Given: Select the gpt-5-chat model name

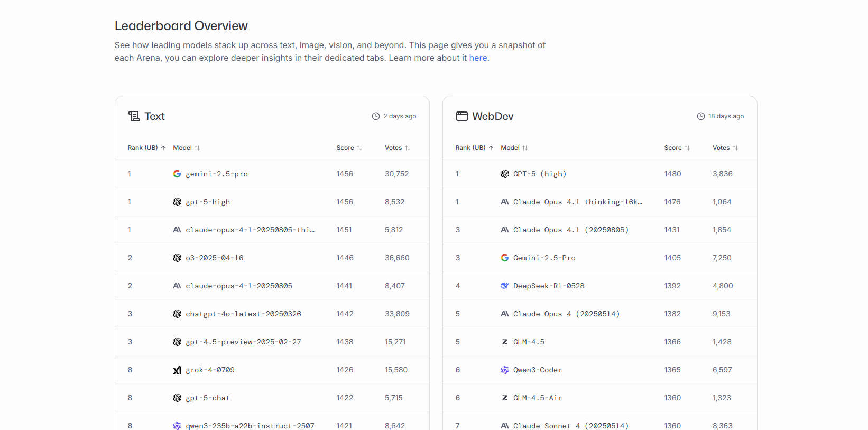Looking at the screenshot, I should click(208, 398).
